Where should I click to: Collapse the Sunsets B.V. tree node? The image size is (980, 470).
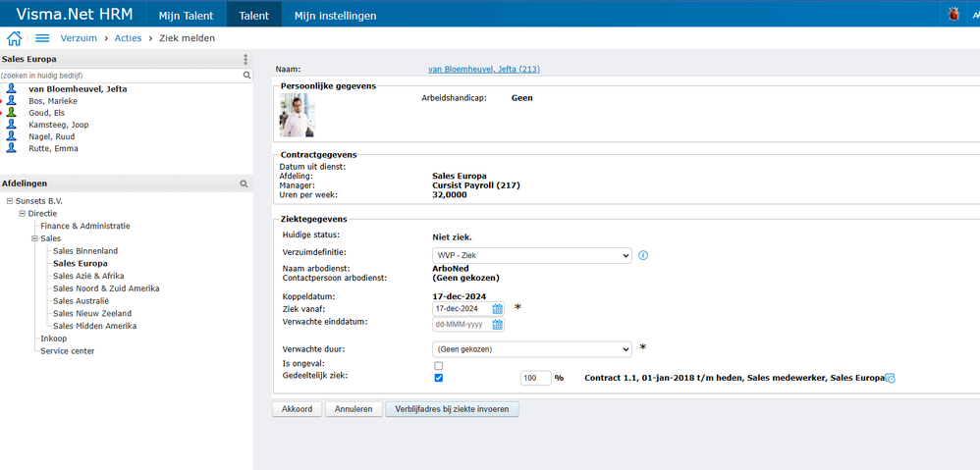[10, 201]
